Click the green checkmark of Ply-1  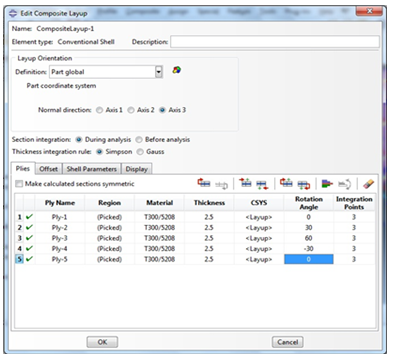point(29,217)
